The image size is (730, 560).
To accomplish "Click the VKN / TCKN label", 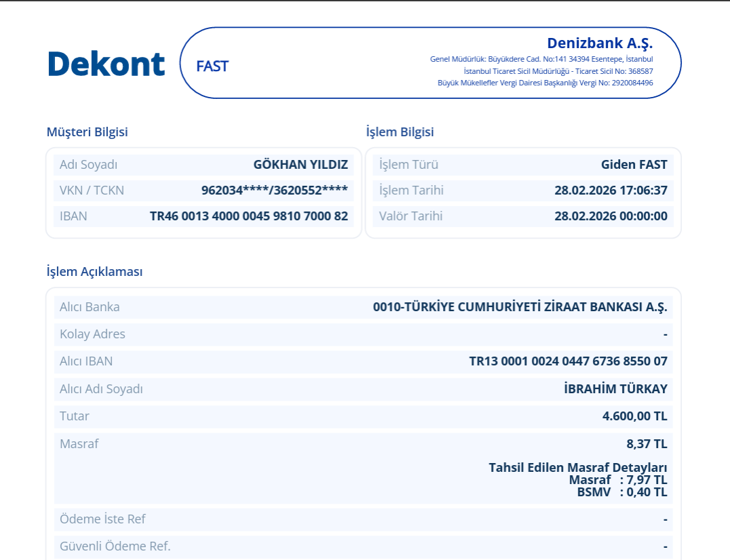I will click(92, 191).
